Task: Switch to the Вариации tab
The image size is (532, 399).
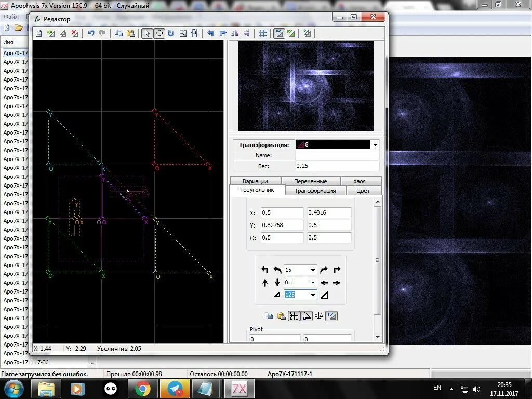Action: point(256,181)
